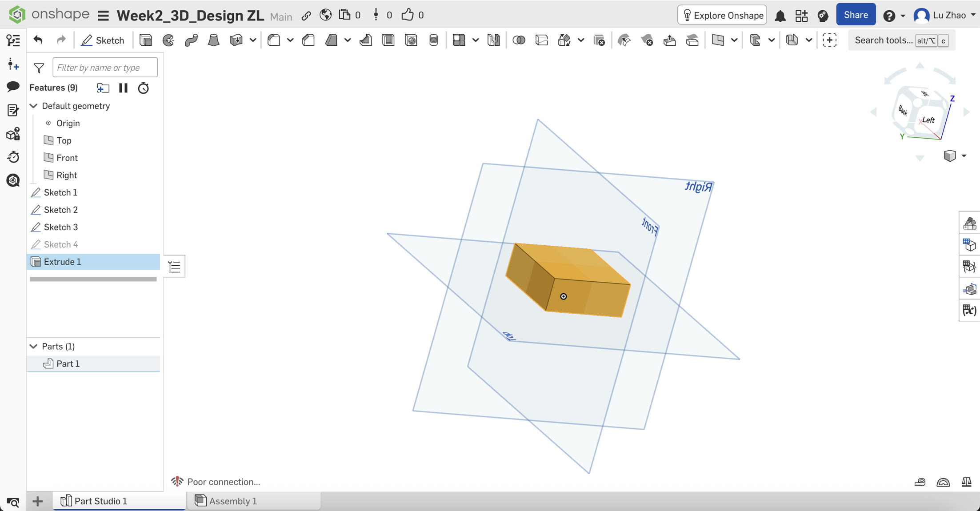Open the Boolean tool
Screen dimensions: 980x511
519,40
